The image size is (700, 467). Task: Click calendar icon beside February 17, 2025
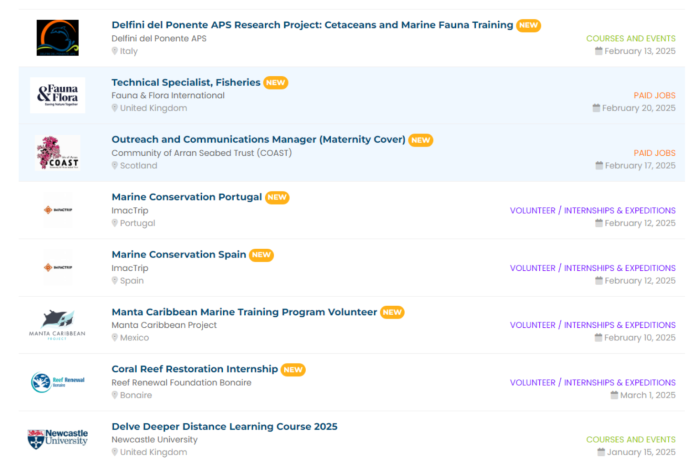pyautogui.click(x=599, y=166)
